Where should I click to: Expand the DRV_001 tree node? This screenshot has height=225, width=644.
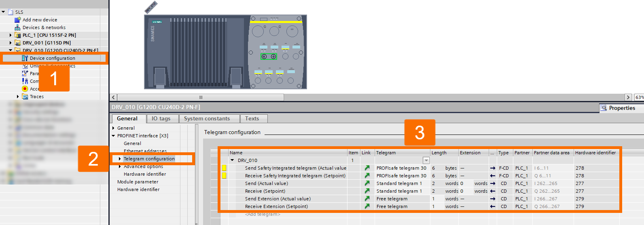pyautogui.click(x=11, y=43)
